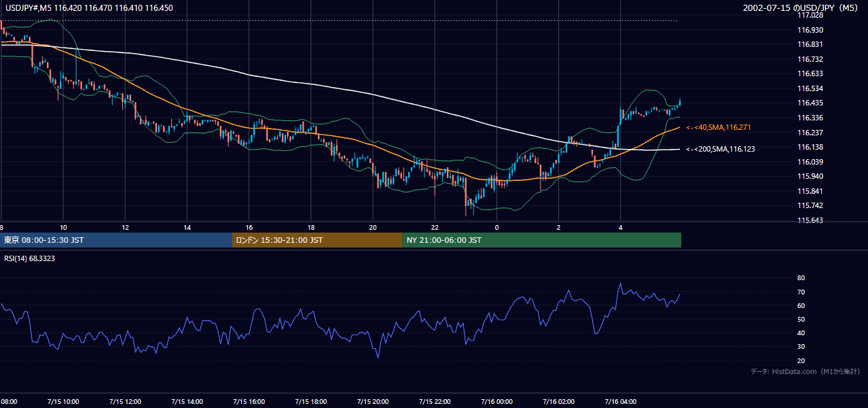Click the 116.435 price axis value
The width and height of the screenshot is (868, 408).
click(811, 103)
